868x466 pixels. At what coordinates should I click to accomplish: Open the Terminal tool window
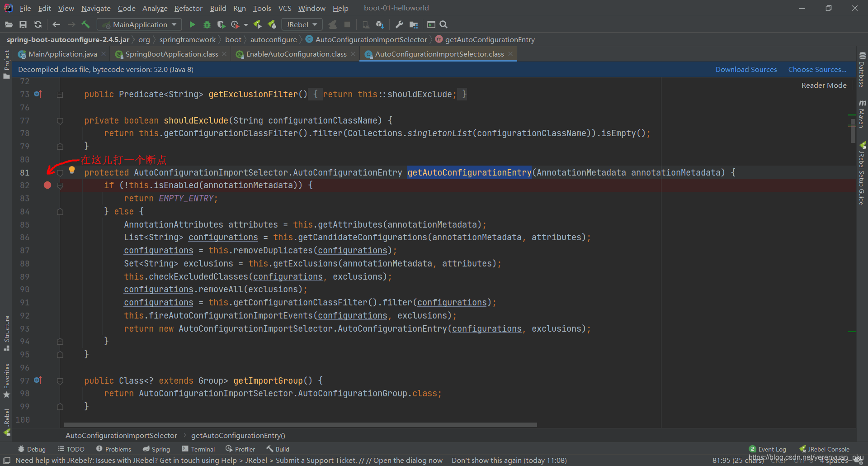point(198,449)
